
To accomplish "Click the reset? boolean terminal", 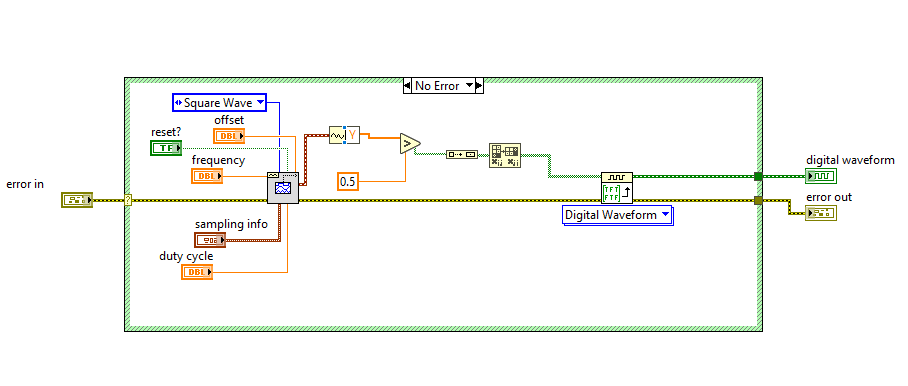I will pyautogui.click(x=166, y=148).
